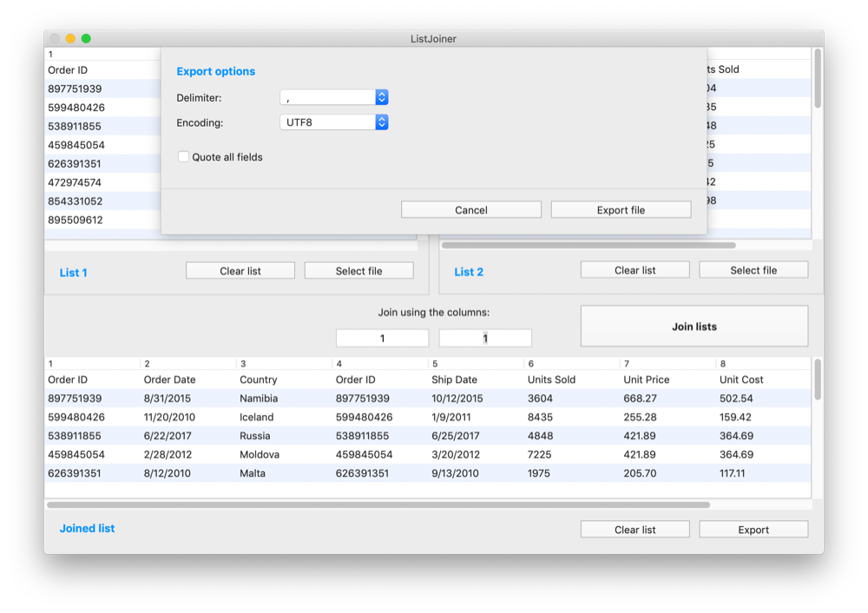Image resolution: width=868 pixels, height=613 pixels.
Task: Select a file for List 1
Action: tap(358, 270)
